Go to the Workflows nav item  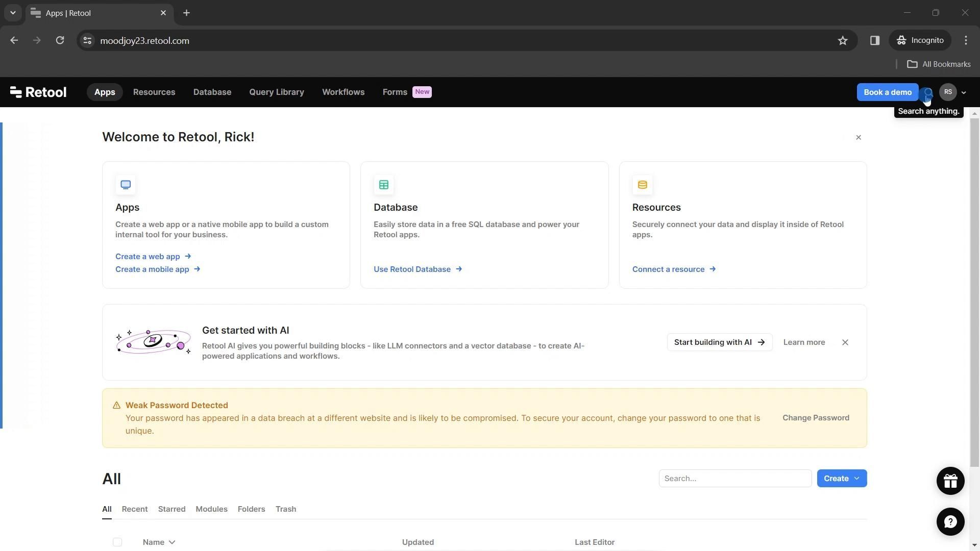click(343, 92)
